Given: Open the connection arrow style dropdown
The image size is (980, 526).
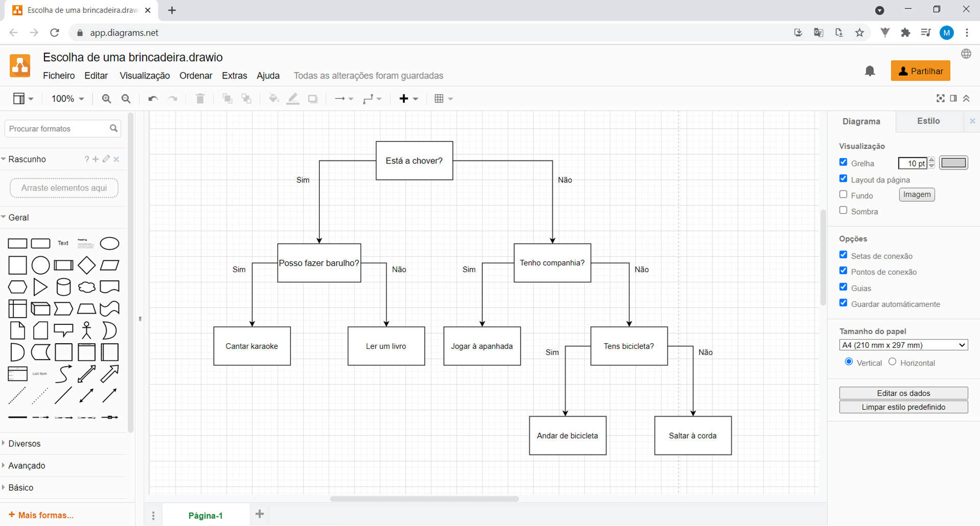Looking at the screenshot, I should 344,99.
